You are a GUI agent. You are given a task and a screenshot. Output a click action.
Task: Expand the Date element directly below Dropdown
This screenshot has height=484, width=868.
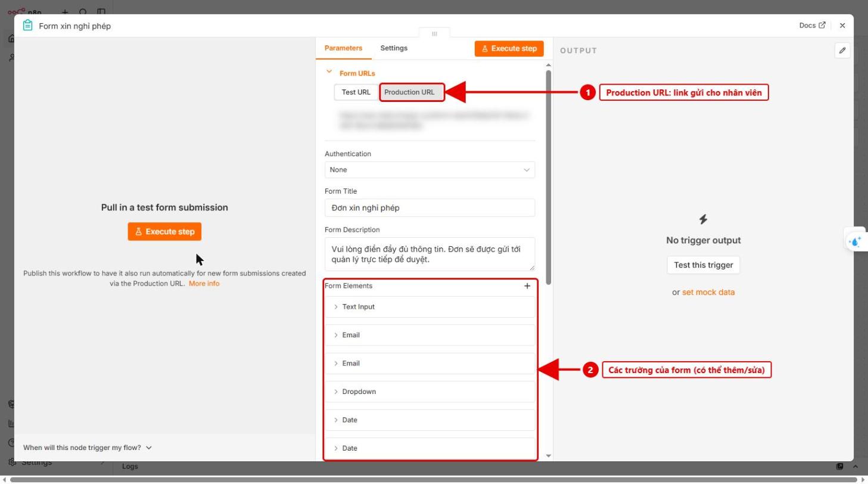(430, 420)
